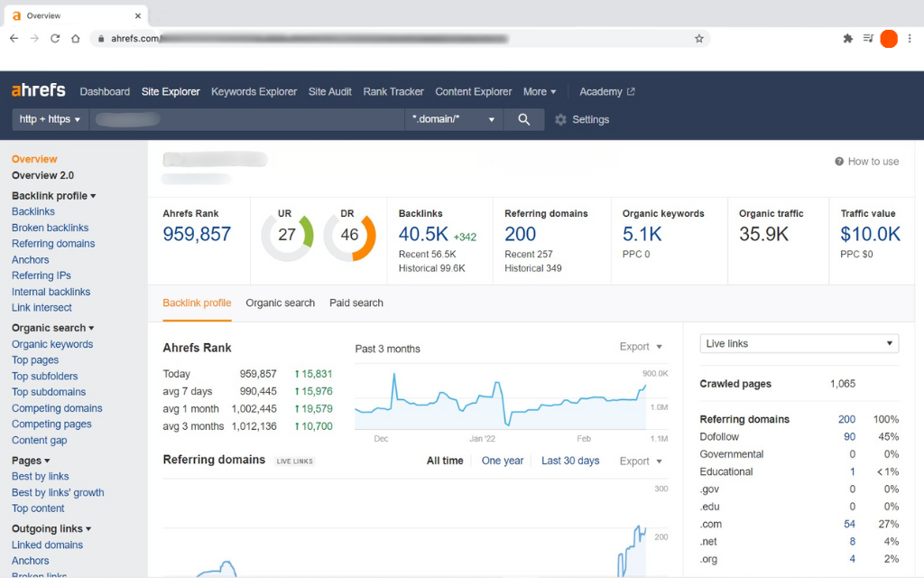Switch to the Organic search tab
Image resolution: width=924 pixels, height=578 pixels.
[280, 303]
